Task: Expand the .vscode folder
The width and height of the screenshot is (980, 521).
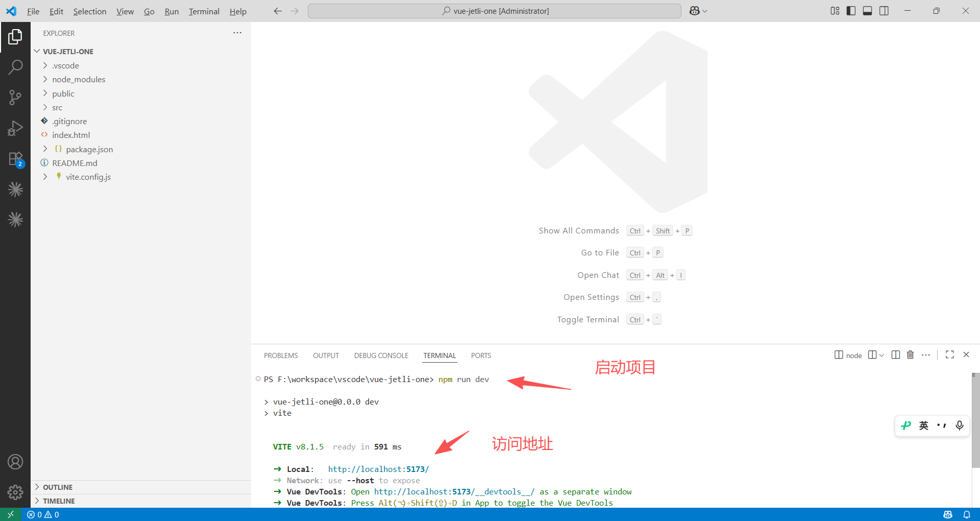Action: pyautogui.click(x=45, y=65)
